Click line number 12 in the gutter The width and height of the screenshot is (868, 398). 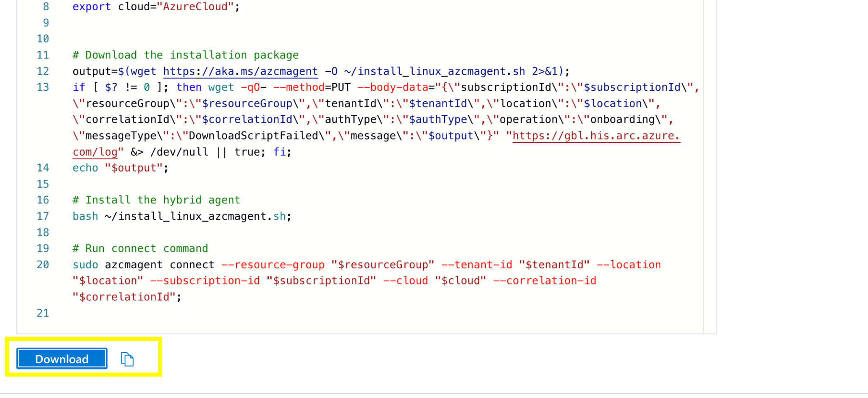[43, 71]
